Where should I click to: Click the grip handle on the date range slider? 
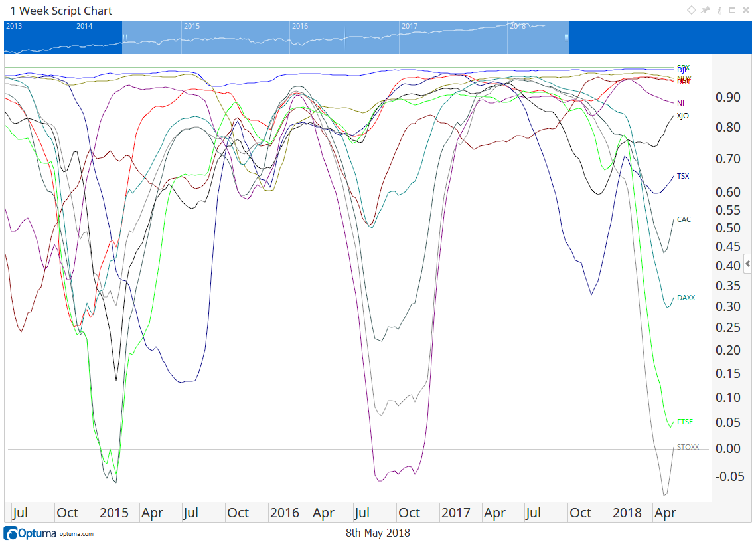123,38
